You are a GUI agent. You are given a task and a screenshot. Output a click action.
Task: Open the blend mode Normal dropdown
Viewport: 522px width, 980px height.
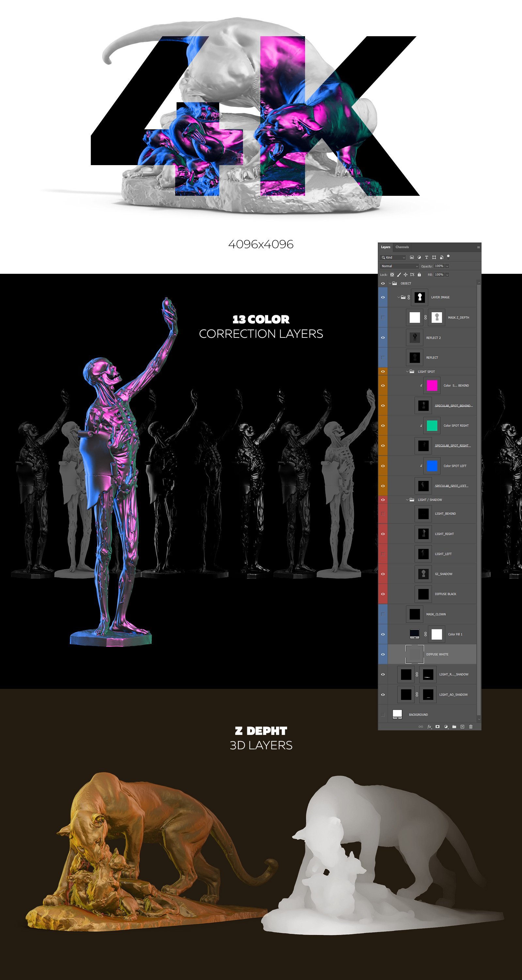399,266
